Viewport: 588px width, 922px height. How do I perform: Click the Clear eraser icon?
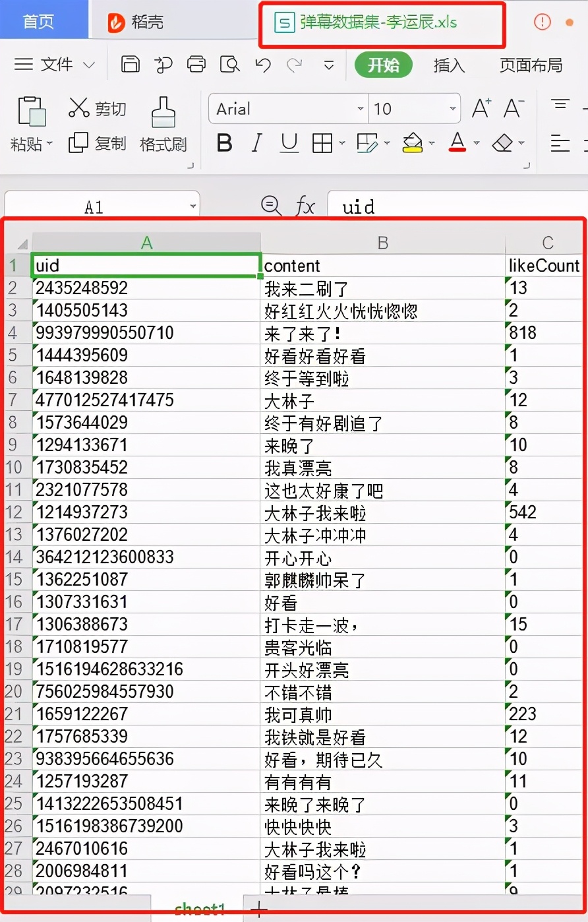pos(502,143)
